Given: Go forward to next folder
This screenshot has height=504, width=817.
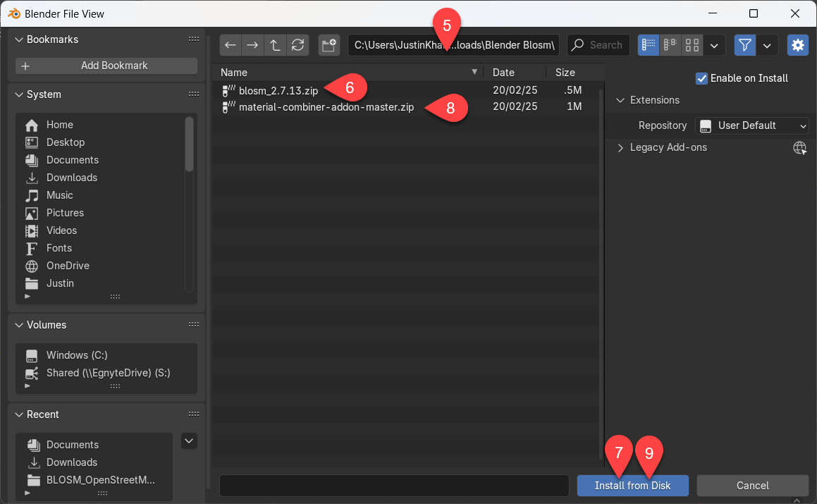Looking at the screenshot, I should coord(252,45).
